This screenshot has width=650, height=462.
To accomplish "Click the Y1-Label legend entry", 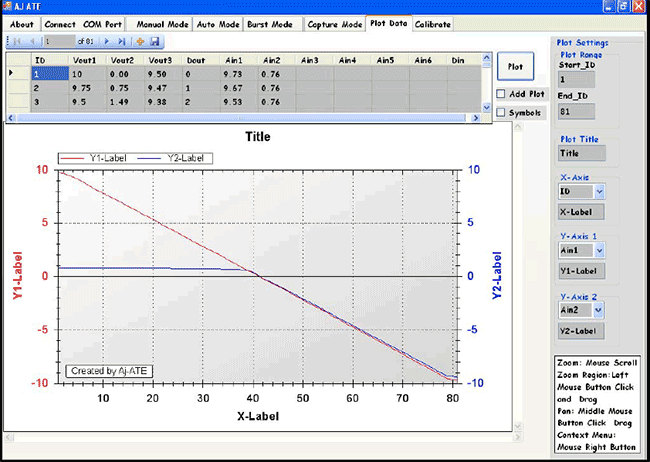I will pyautogui.click(x=94, y=158).
